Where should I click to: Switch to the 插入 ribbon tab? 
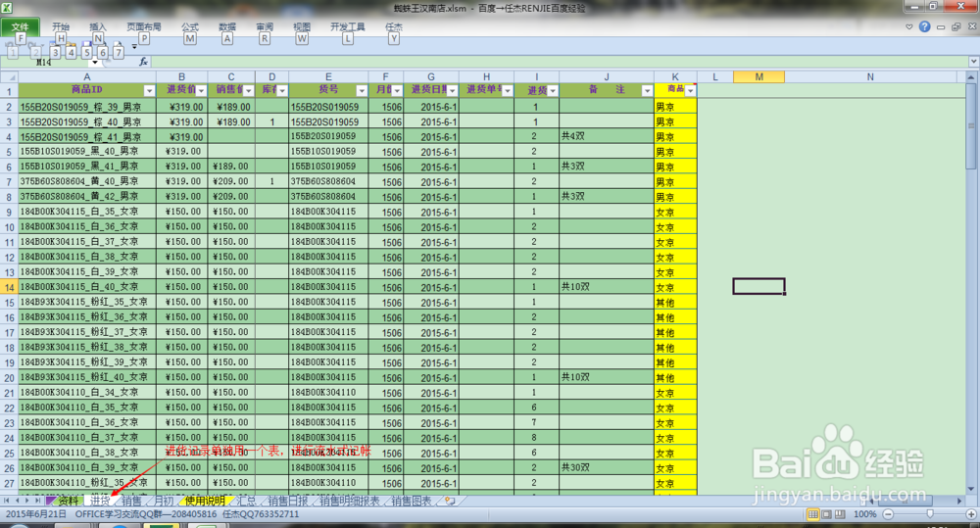tap(97, 26)
